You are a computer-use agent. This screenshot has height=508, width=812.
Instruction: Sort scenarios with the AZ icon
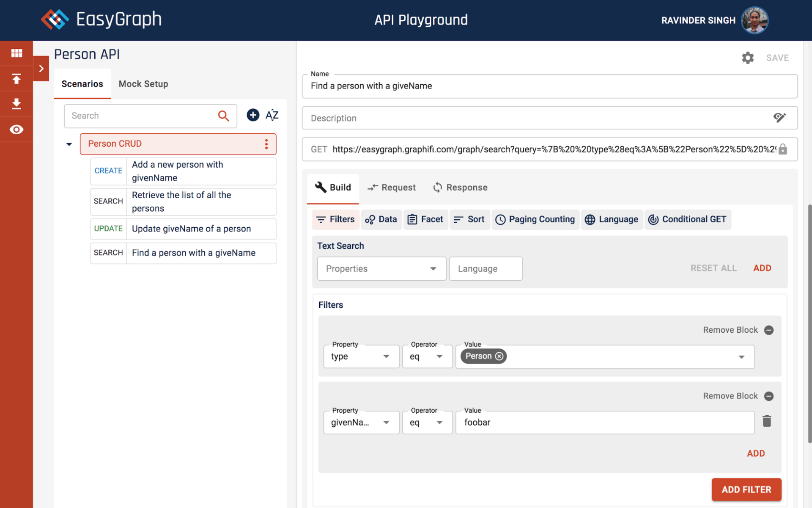(272, 115)
